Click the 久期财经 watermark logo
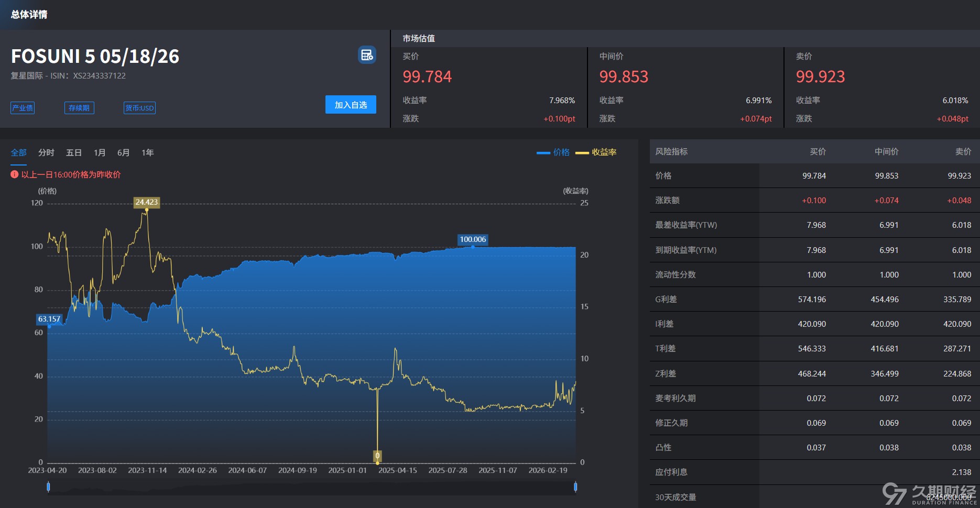980x508 pixels. coord(929,494)
